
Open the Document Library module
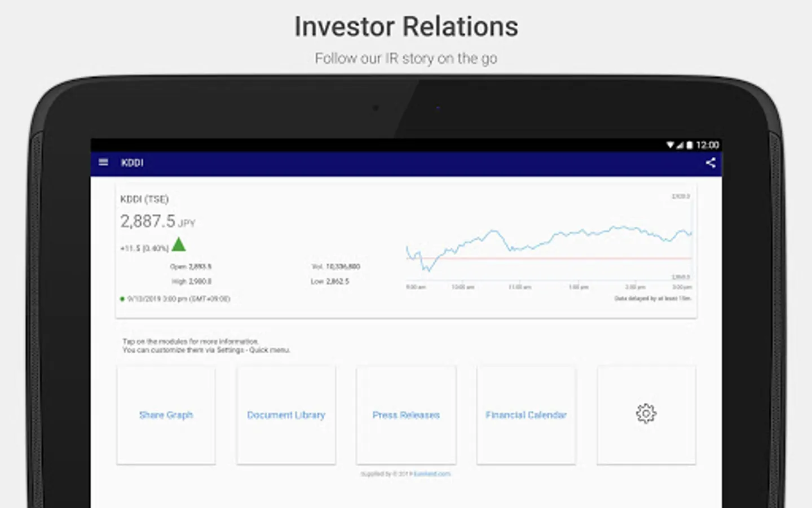coord(286,415)
